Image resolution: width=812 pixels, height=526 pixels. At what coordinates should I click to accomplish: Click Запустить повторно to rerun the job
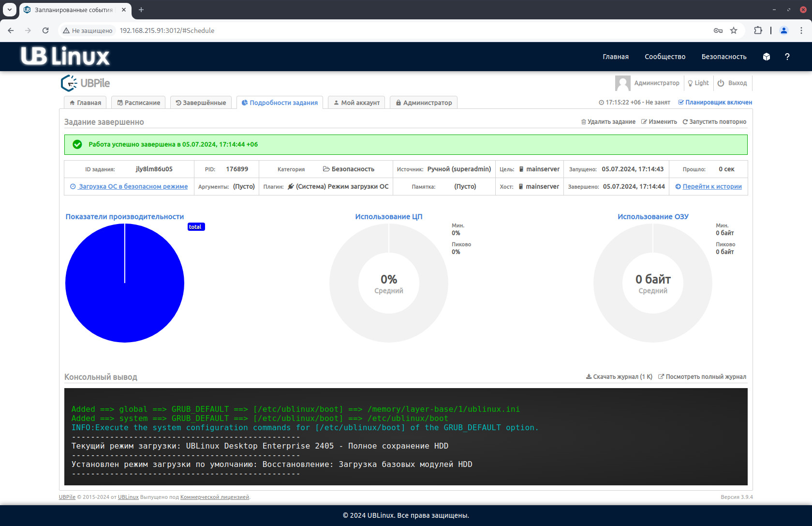point(714,122)
